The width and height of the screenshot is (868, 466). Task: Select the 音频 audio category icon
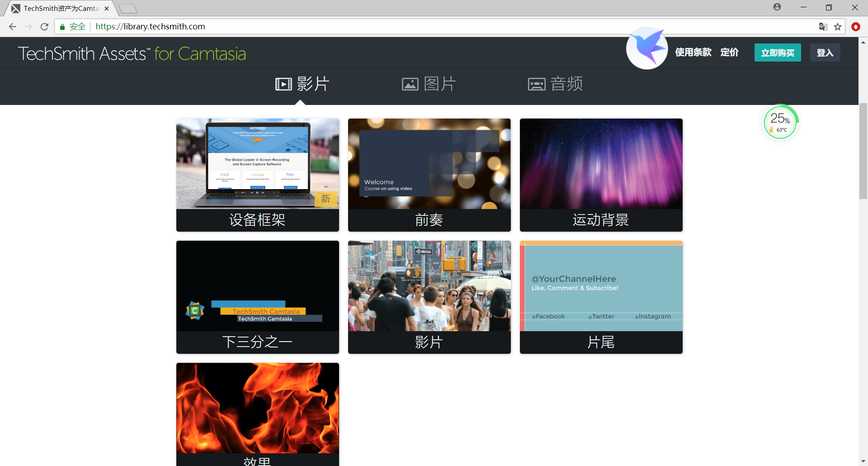click(x=537, y=84)
